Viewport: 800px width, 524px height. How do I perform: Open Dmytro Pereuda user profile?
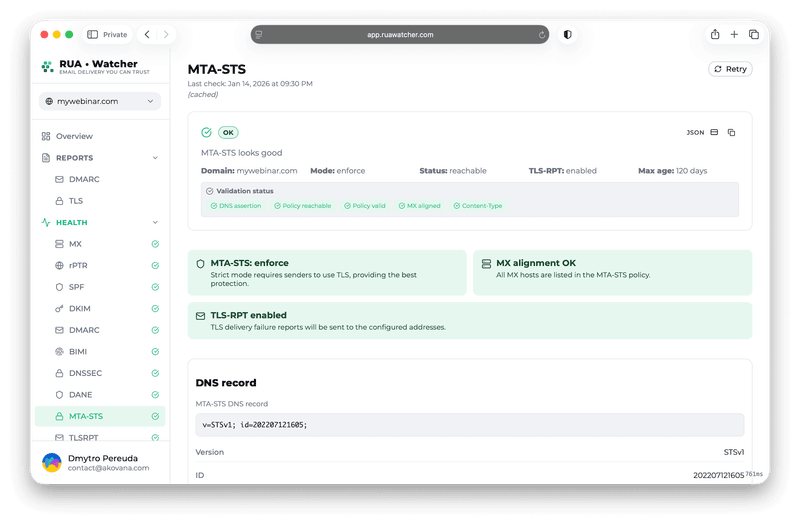pos(102,462)
